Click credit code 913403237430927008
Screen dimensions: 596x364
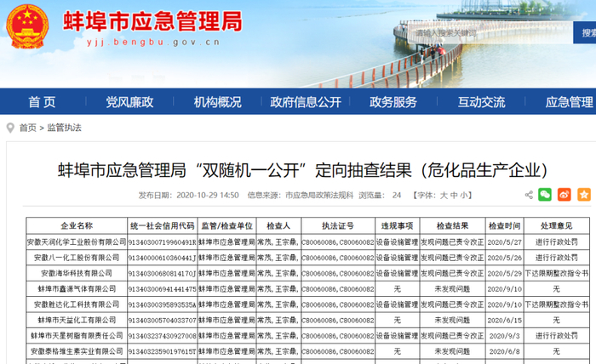[x=163, y=336]
